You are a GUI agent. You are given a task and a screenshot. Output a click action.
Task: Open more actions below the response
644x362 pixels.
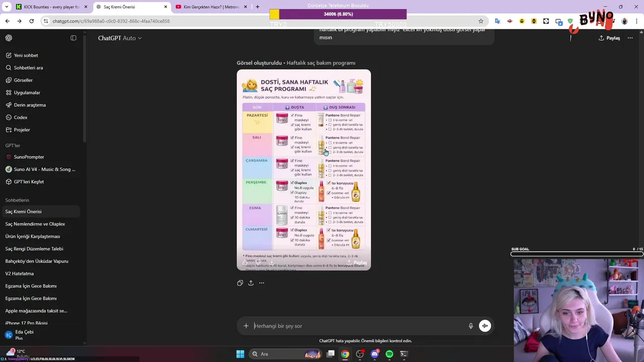pyautogui.click(x=262, y=283)
